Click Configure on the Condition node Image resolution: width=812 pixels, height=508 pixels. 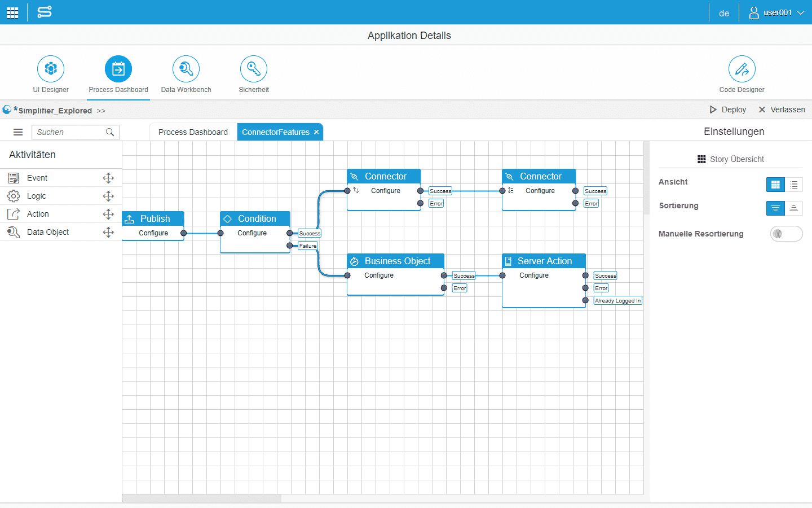pyautogui.click(x=252, y=233)
